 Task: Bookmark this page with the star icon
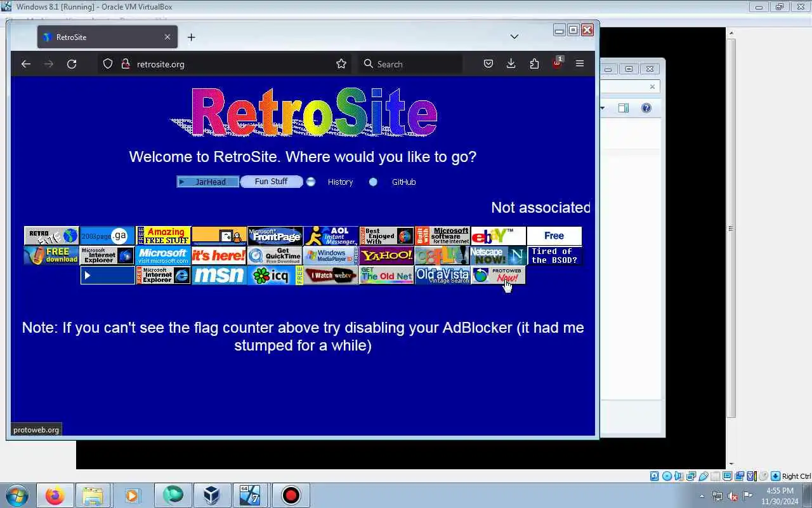coord(341,64)
